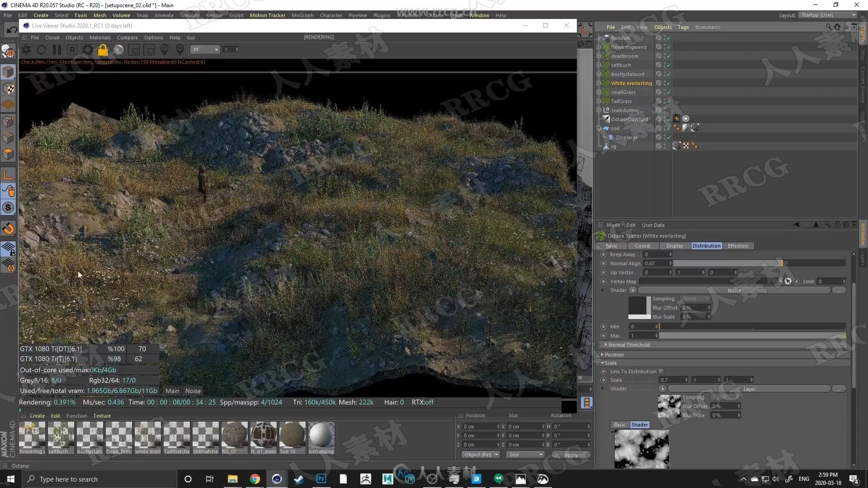
Task: Pause rendering in the Live Viewer
Action: coord(57,50)
